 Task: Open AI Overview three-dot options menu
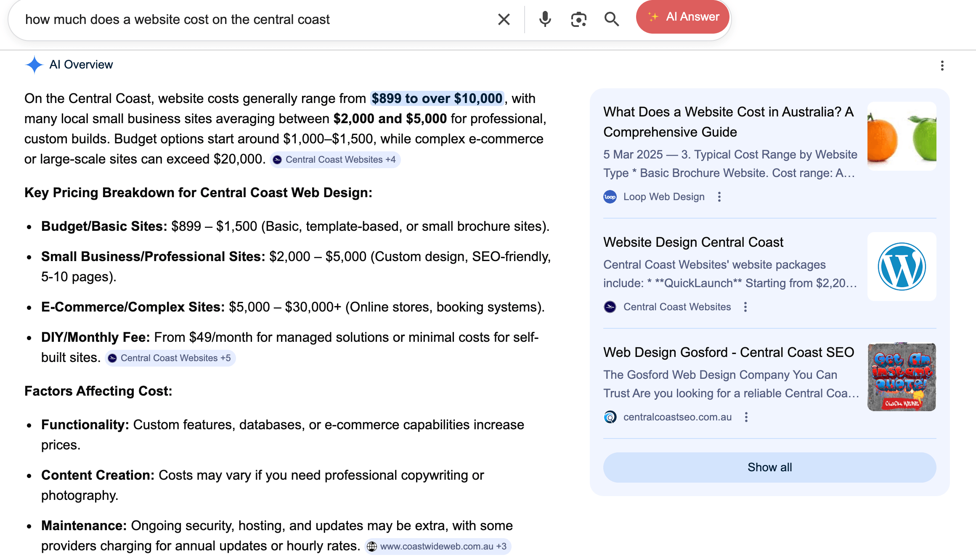(942, 66)
